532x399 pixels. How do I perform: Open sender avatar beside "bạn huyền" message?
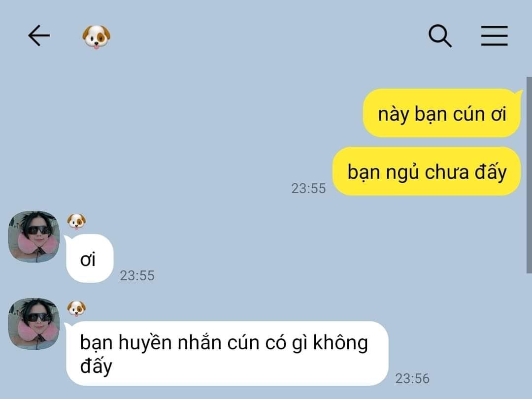(x=34, y=324)
